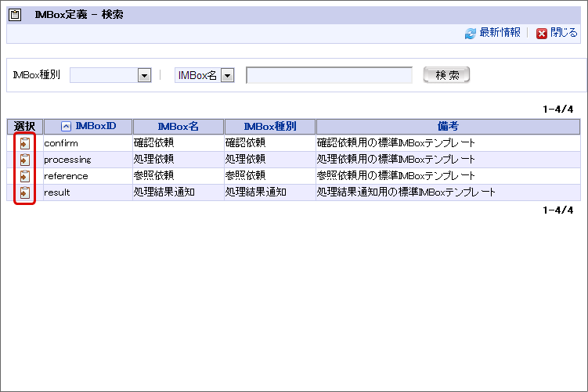
Task: Sort by IMBox名 column header
Action: (x=178, y=127)
